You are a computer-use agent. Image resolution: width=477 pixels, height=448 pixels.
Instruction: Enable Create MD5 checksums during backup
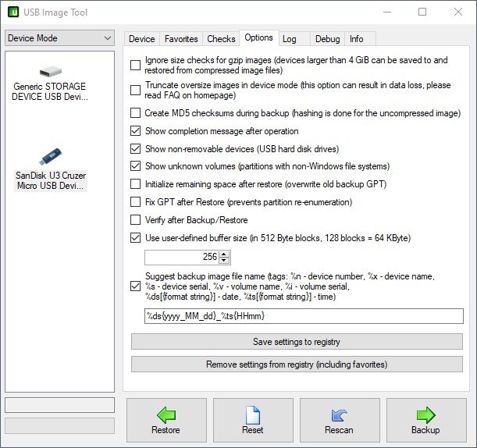click(x=135, y=113)
